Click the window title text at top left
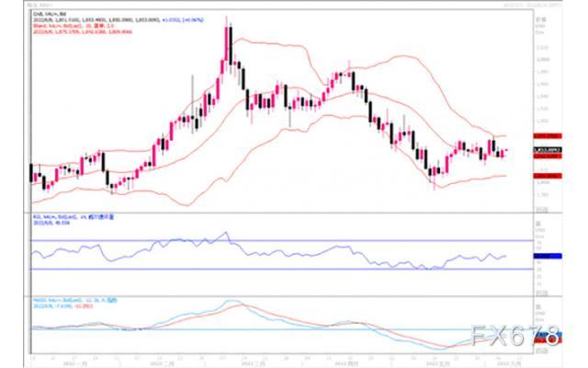The height and width of the screenshot is (368, 588). (x=40, y=5)
